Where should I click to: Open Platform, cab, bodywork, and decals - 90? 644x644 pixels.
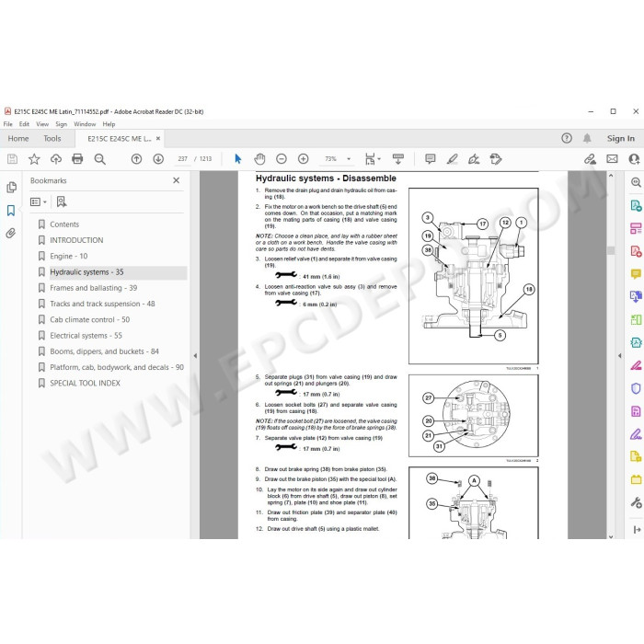(x=117, y=367)
